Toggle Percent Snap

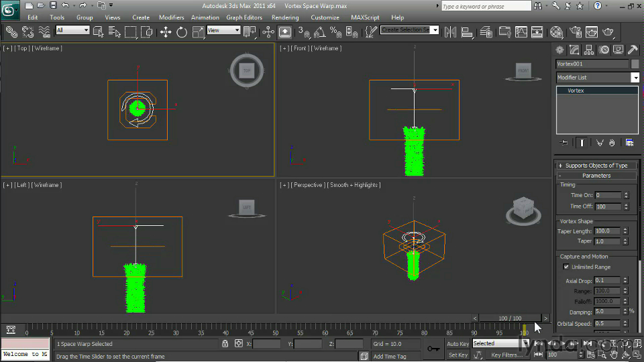(335, 32)
